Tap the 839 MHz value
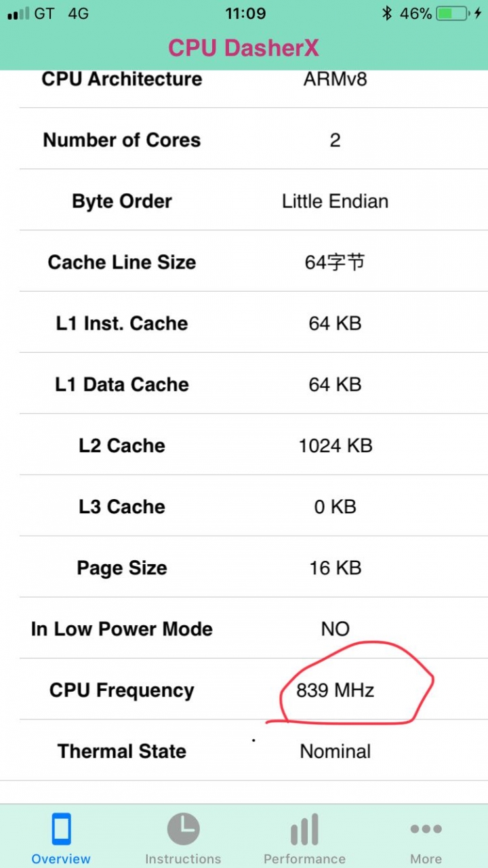The height and width of the screenshot is (868, 488). 335,690
